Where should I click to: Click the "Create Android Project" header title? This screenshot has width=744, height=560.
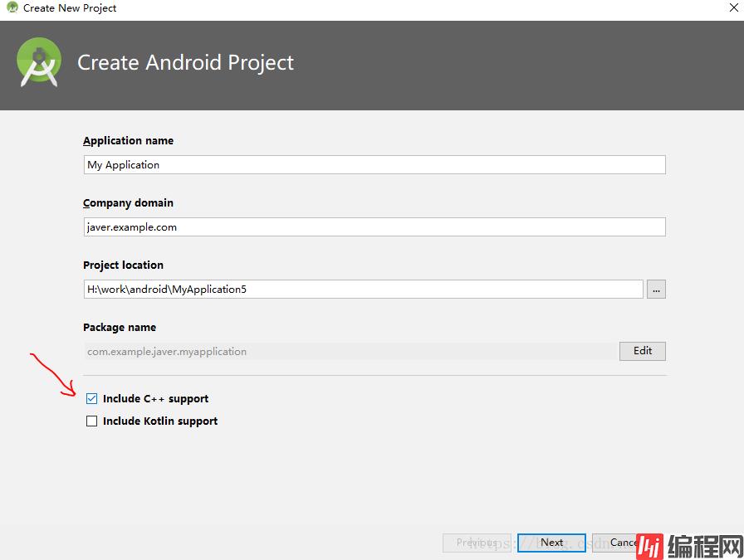185,63
